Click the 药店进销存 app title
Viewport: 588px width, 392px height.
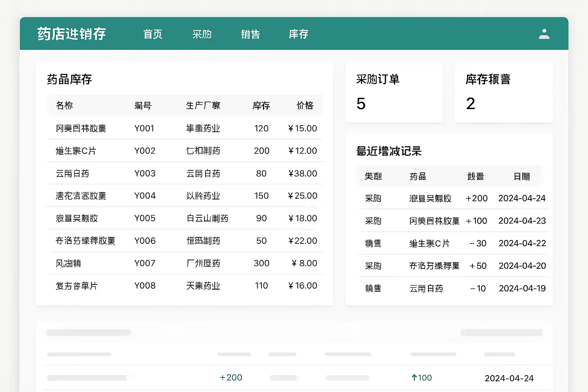(72, 34)
